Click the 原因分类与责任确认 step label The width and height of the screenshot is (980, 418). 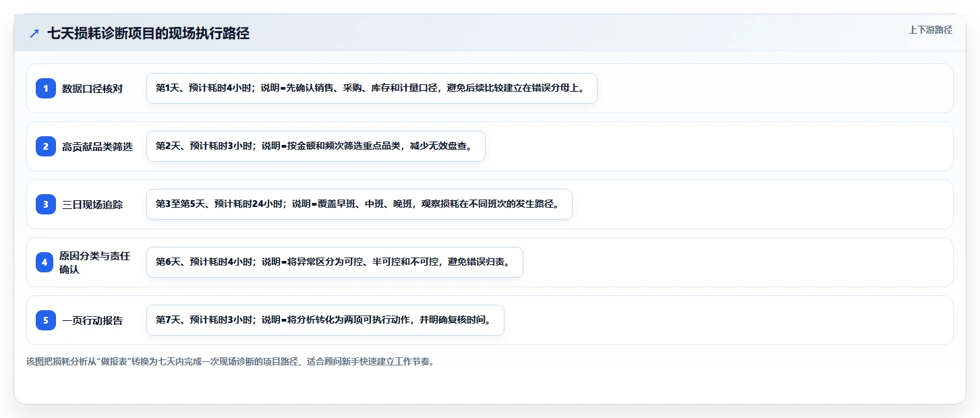[94, 262]
